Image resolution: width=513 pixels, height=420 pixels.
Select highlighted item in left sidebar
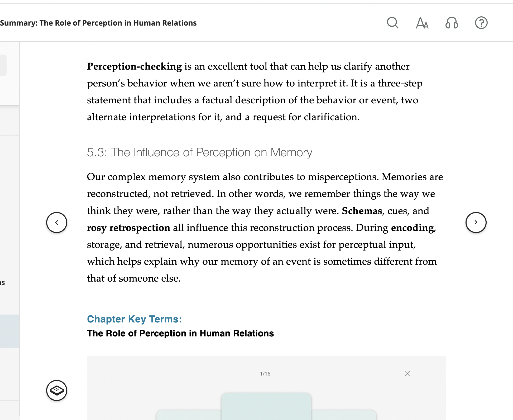pyautogui.click(x=10, y=331)
